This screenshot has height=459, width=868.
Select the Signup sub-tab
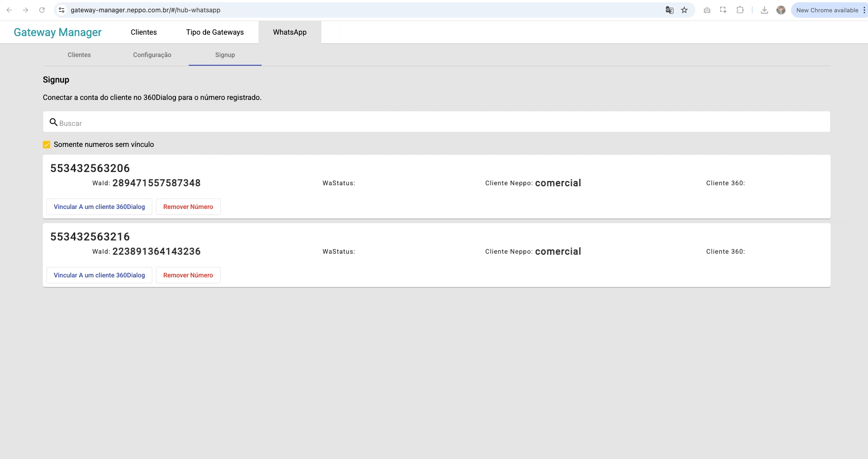[225, 55]
